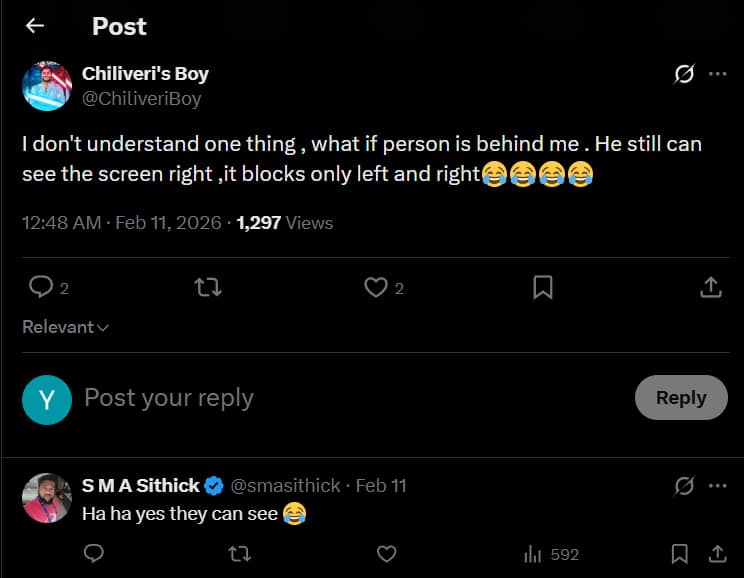Open the more options on Sithick's reply
744x578 pixels.
click(x=717, y=486)
